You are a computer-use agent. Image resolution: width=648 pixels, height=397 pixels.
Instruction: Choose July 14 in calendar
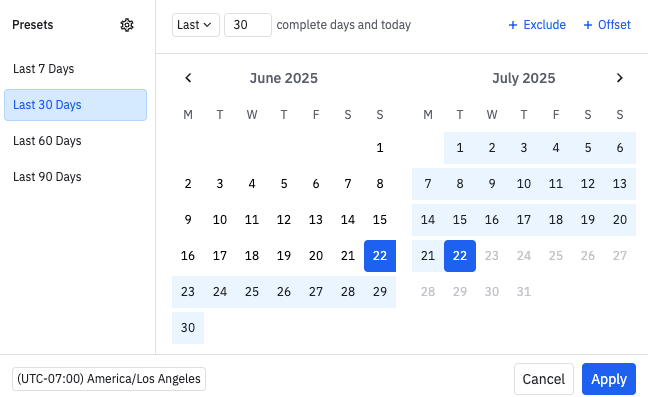click(428, 220)
